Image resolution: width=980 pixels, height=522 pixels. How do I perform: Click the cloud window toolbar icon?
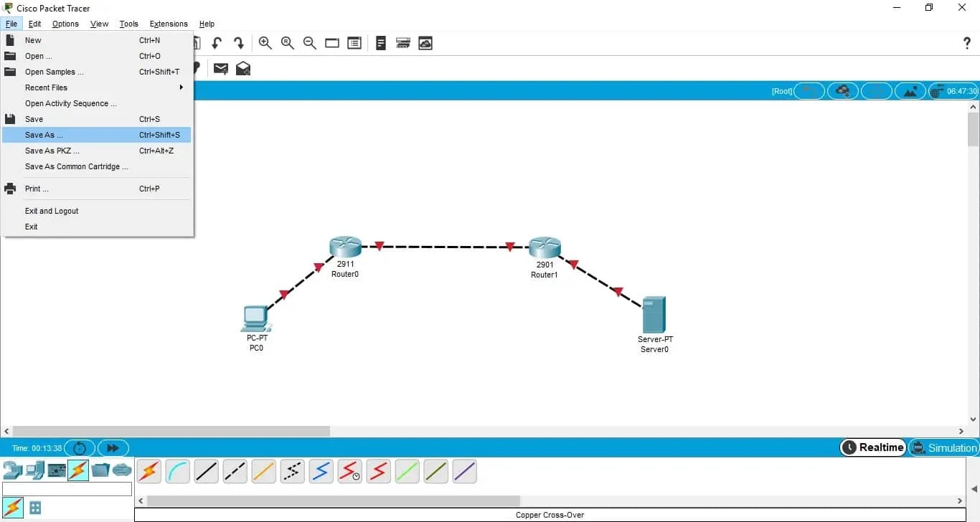(425, 43)
